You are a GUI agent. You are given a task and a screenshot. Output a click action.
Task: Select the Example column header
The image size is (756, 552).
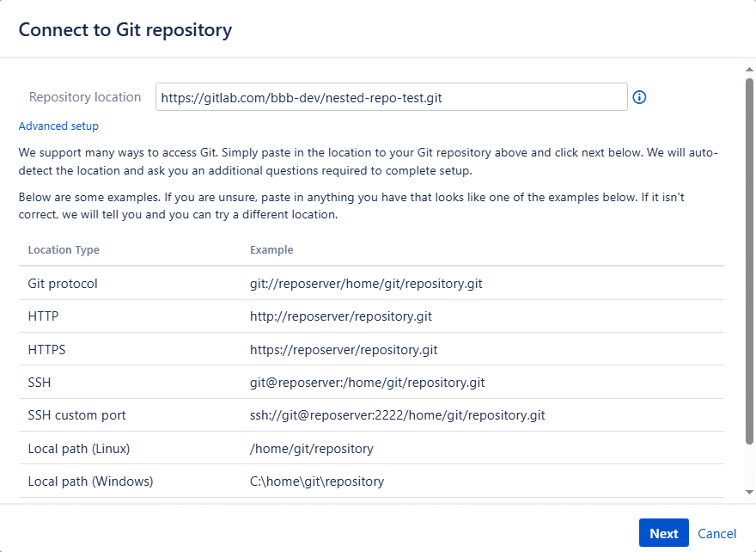point(271,250)
